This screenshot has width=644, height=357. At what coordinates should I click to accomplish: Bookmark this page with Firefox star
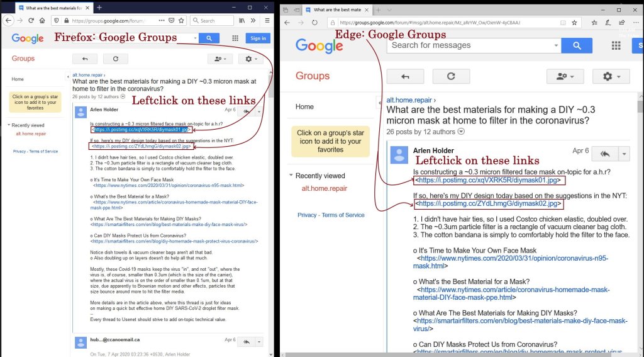181,20
